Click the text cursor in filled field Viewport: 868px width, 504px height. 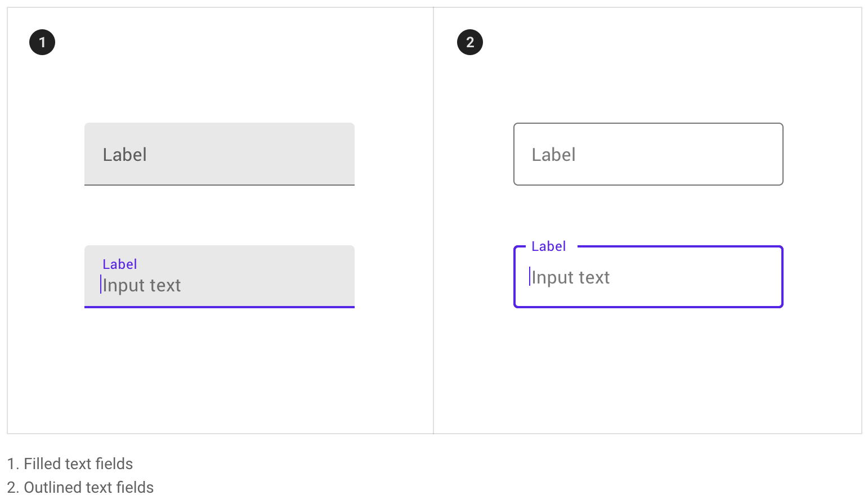click(101, 285)
